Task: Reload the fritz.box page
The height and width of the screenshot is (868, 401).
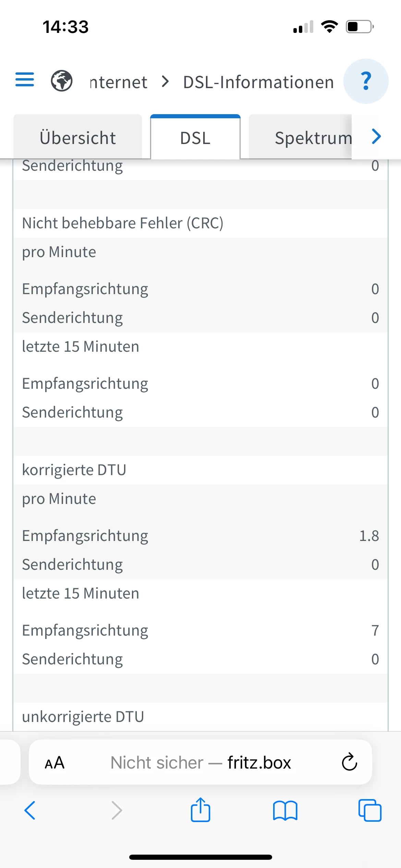Action: coord(349,762)
